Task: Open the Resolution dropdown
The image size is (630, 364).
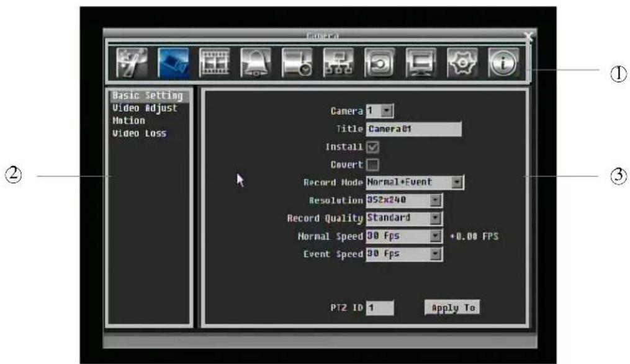Action: tap(404, 200)
